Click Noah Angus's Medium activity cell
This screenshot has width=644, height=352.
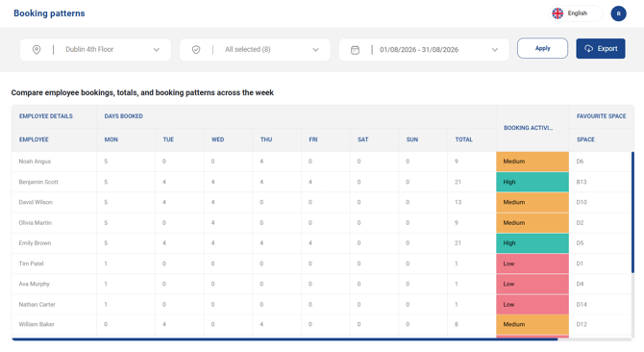pos(533,162)
